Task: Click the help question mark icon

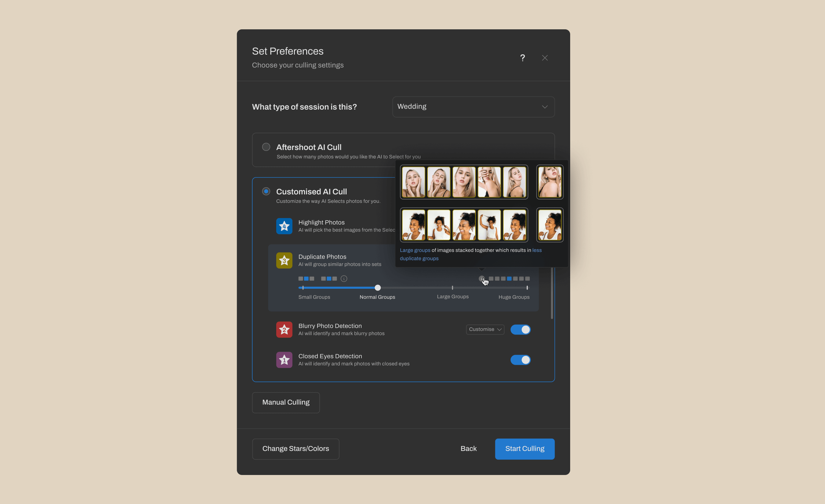Action: (x=522, y=57)
